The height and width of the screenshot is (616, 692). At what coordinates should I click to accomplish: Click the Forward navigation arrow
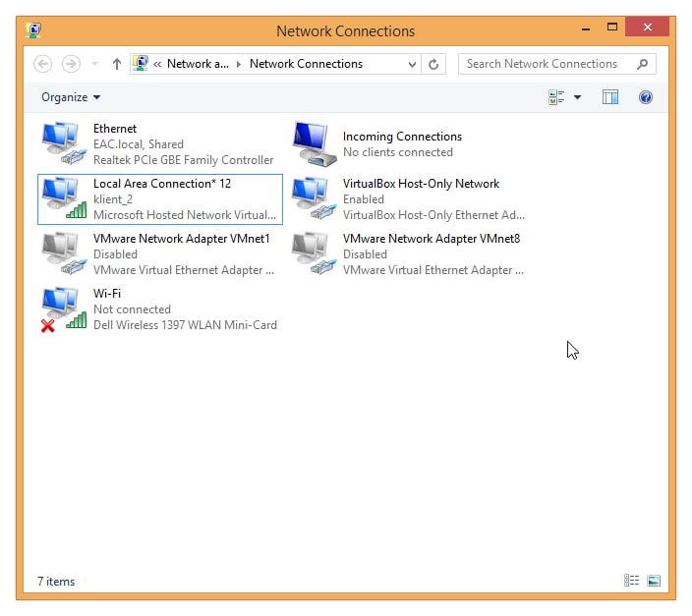[71, 64]
